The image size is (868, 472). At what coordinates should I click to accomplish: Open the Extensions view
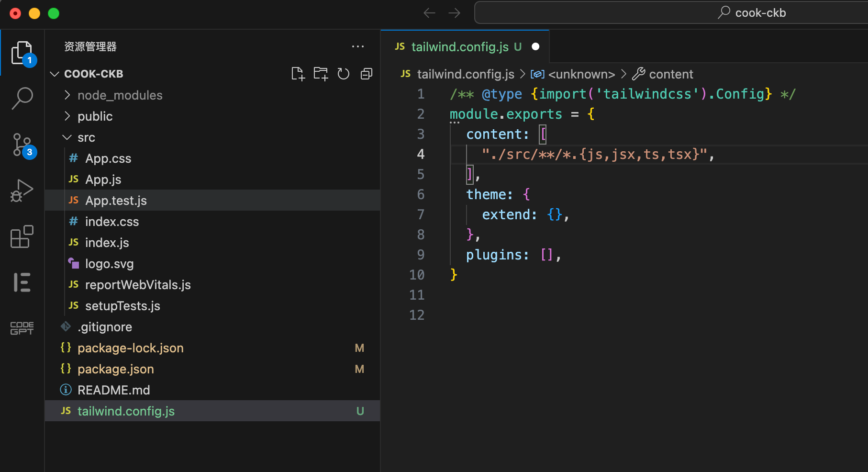[x=22, y=236]
